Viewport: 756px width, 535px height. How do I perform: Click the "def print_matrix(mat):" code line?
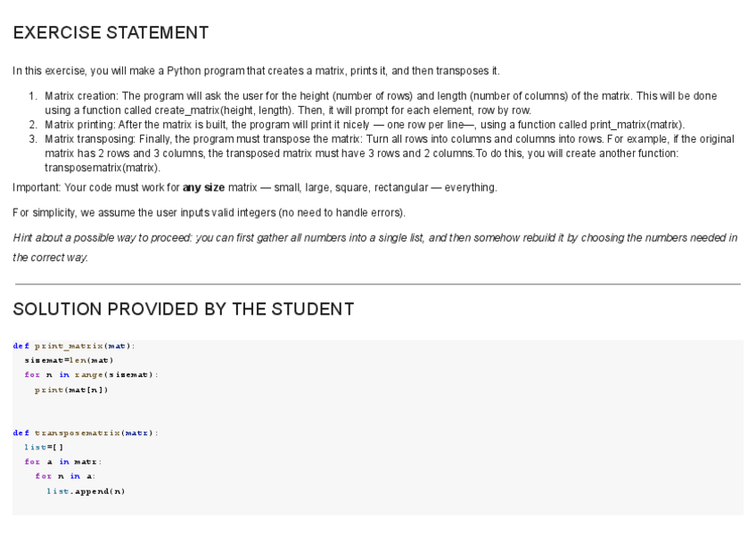[74, 345]
